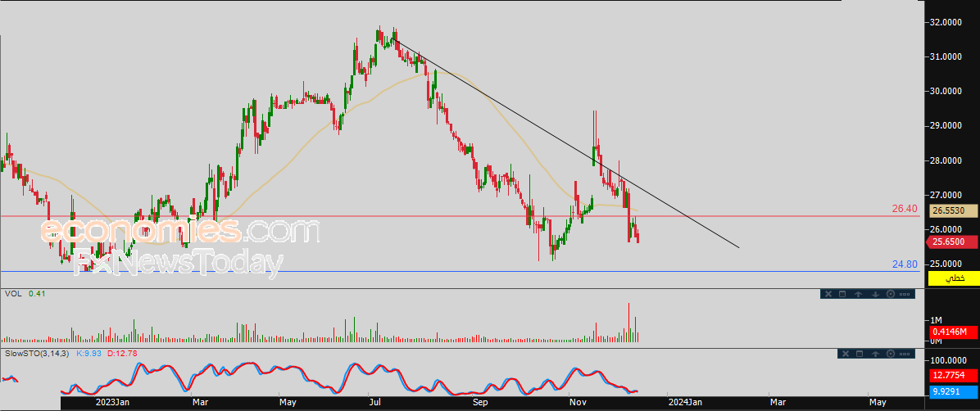Image resolution: width=980 pixels, height=411 pixels.
Task: Open SlowSTO panel settings gear
Action: pos(891,354)
